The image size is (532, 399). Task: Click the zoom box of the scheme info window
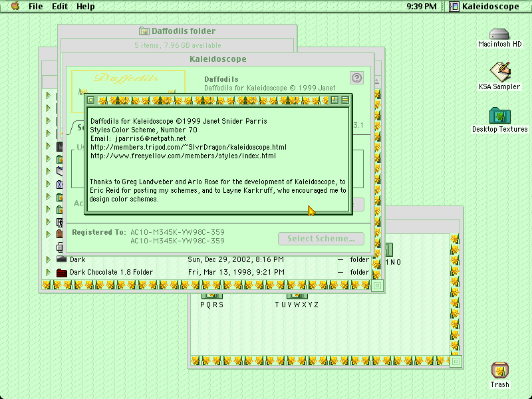pyautogui.click(x=334, y=100)
